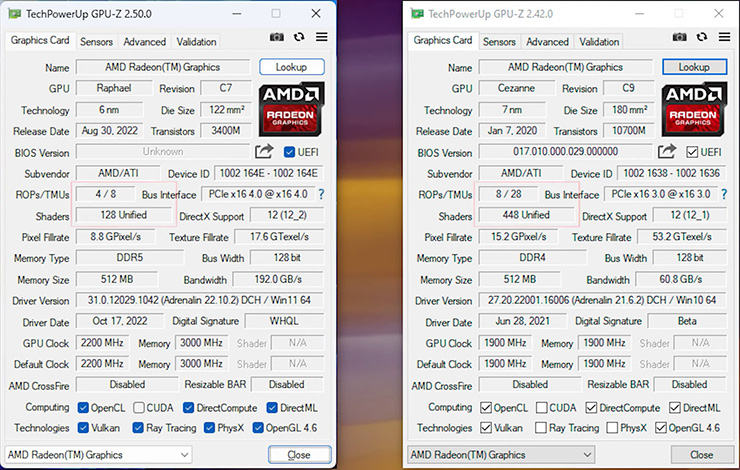The width and height of the screenshot is (740, 470).
Task: Toggle Vulkan checkbox in GPU-Z 2.50.0
Action: click(x=83, y=428)
